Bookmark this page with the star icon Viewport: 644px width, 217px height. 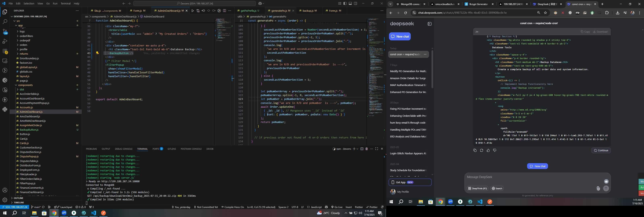pyautogui.click(x=545, y=13)
